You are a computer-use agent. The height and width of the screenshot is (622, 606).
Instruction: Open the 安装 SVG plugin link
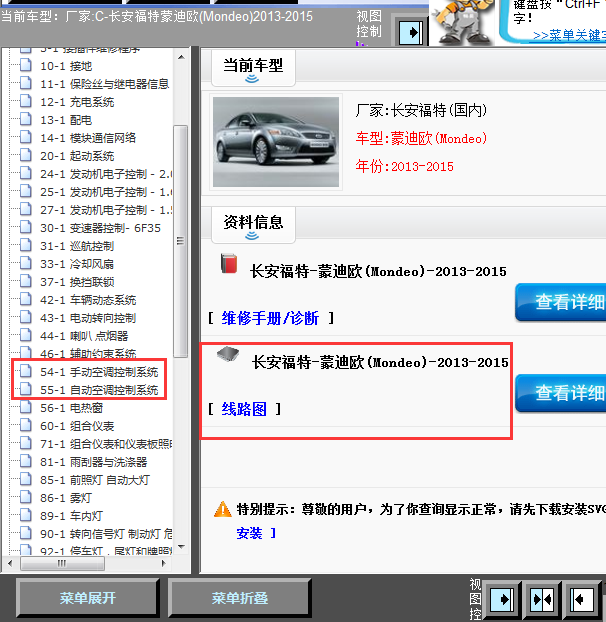(x=249, y=533)
